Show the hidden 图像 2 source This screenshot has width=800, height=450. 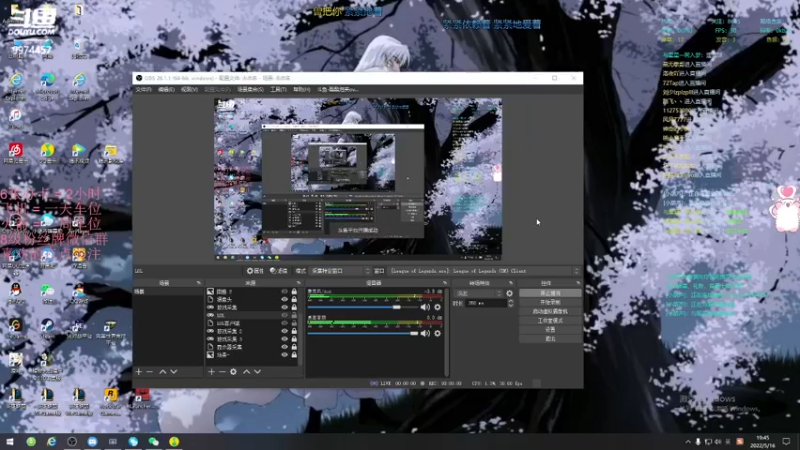(285, 292)
